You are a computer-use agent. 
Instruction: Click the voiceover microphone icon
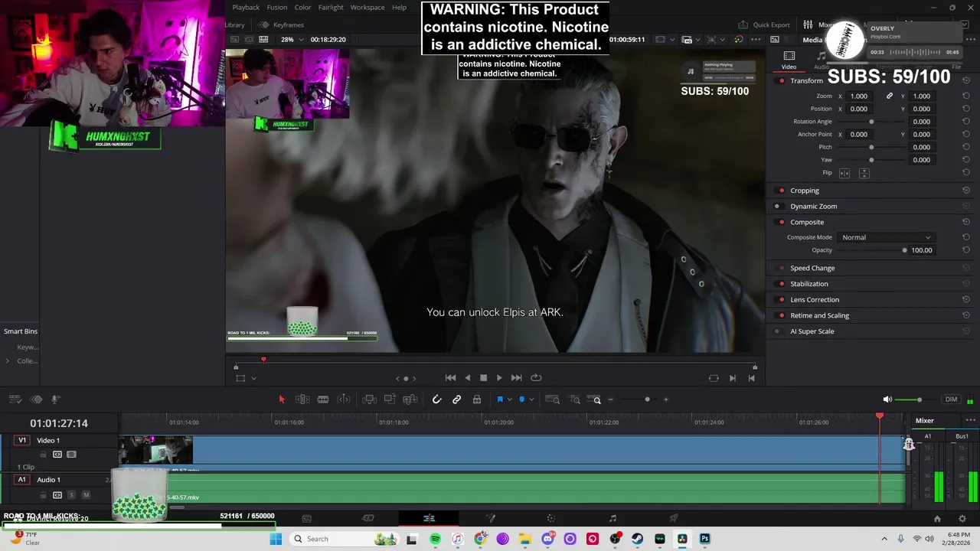55,399
